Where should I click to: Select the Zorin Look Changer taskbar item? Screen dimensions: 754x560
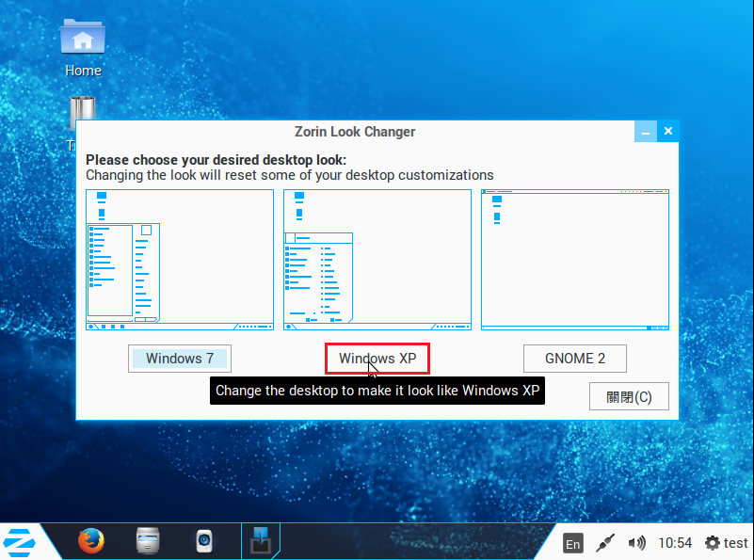(261, 541)
